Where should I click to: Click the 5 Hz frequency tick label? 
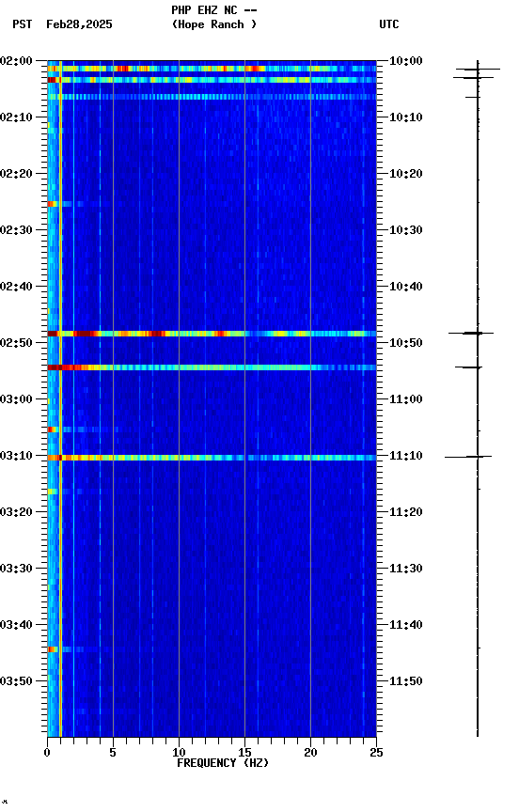pos(113,753)
